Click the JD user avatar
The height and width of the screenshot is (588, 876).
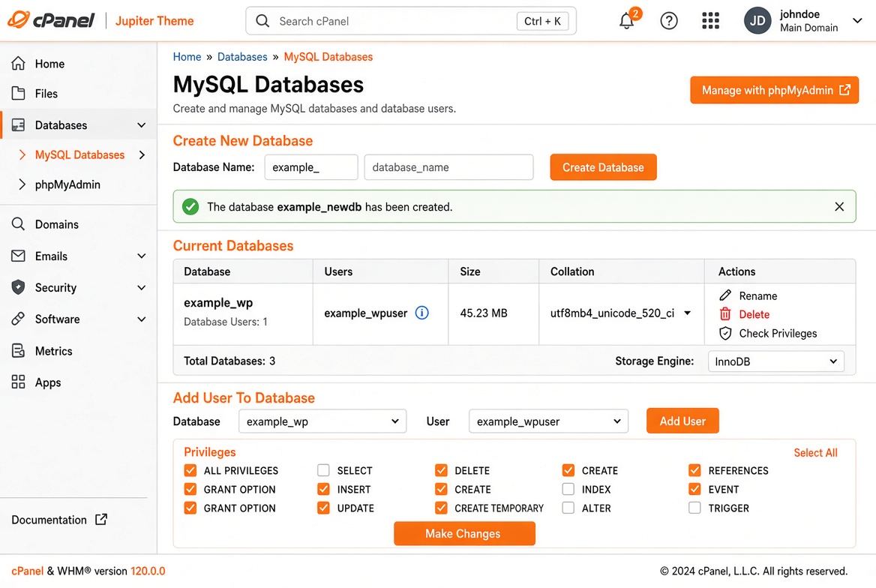[x=757, y=21]
